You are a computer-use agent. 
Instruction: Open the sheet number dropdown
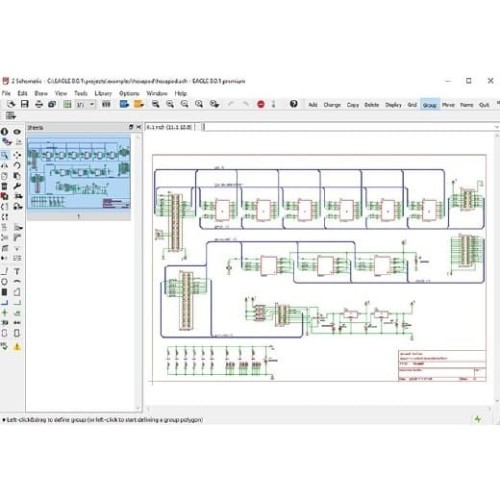click(x=92, y=104)
